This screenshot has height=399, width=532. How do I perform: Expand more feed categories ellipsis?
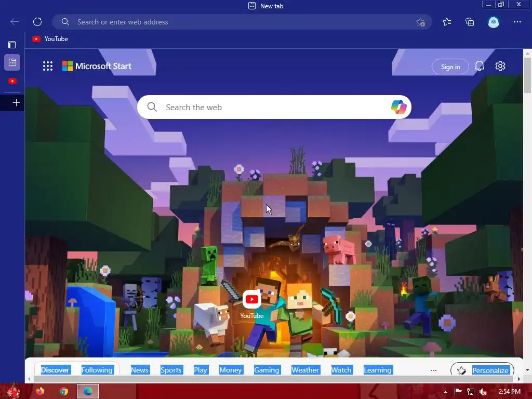pyautogui.click(x=434, y=370)
